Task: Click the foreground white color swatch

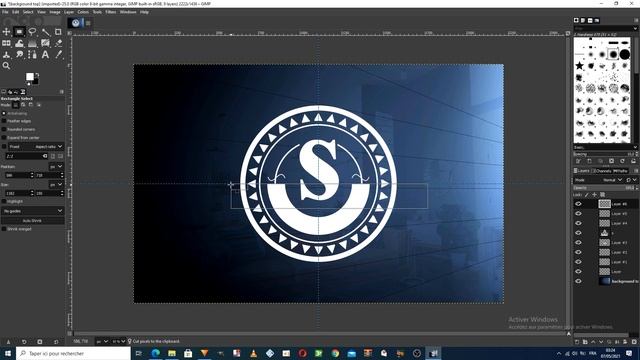Action: click(x=30, y=77)
